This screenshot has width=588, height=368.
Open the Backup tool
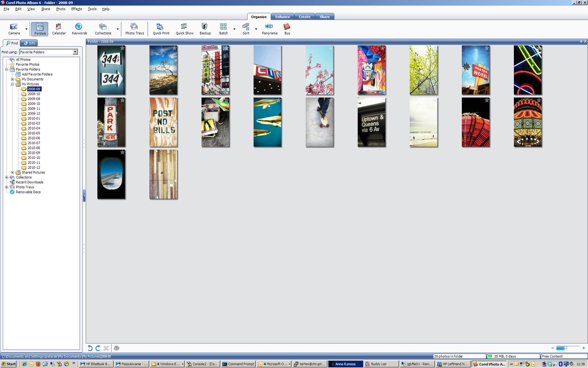(x=205, y=29)
